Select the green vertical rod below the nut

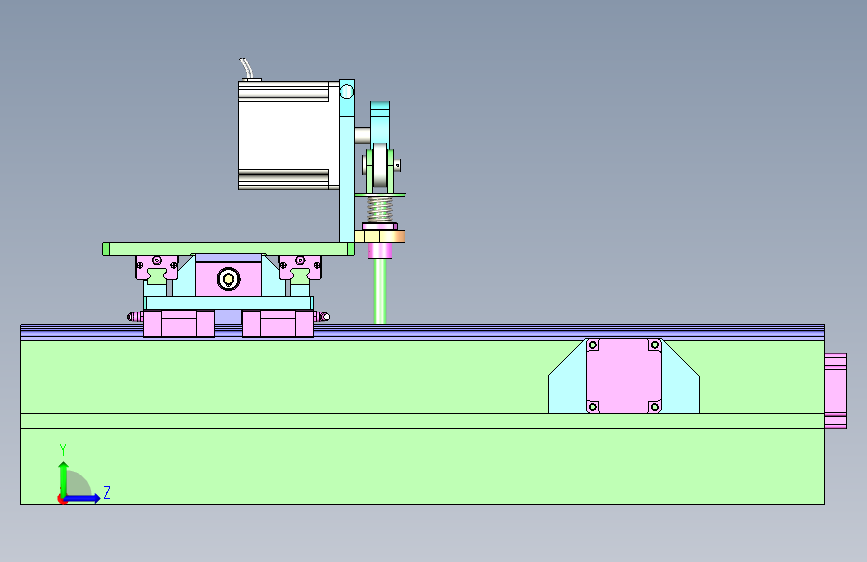tap(380, 290)
